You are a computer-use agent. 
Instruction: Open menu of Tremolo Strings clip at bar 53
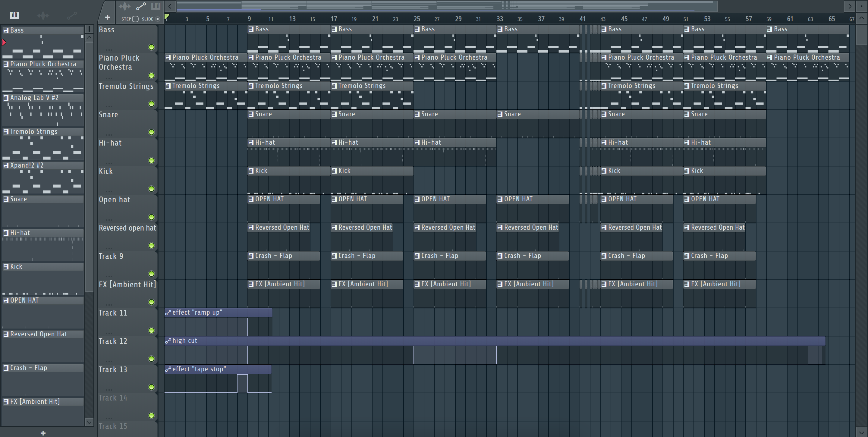pos(687,86)
